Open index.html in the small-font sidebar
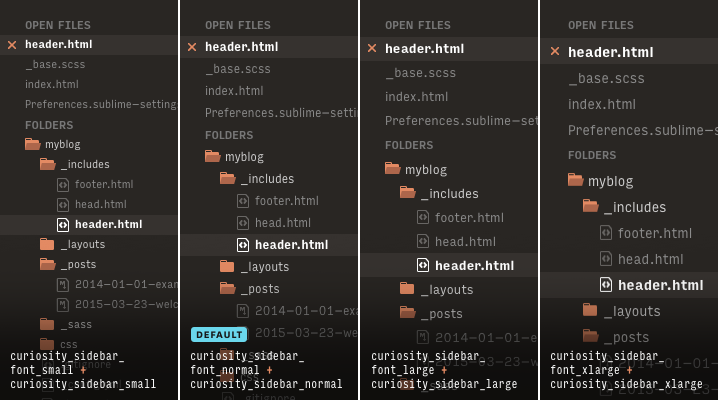Image resolution: width=718 pixels, height=400 pixels. (52, 84)
